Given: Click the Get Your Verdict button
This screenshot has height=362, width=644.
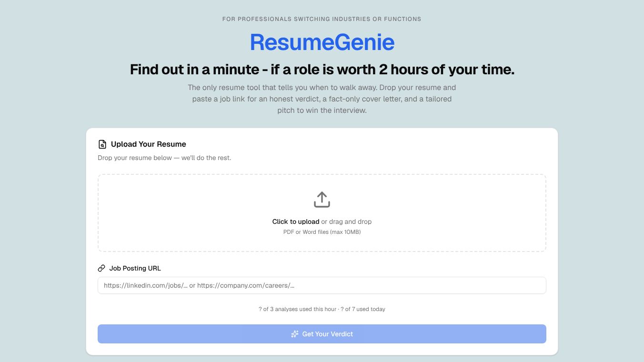Looking at the screenshot, I should [322, 334].
